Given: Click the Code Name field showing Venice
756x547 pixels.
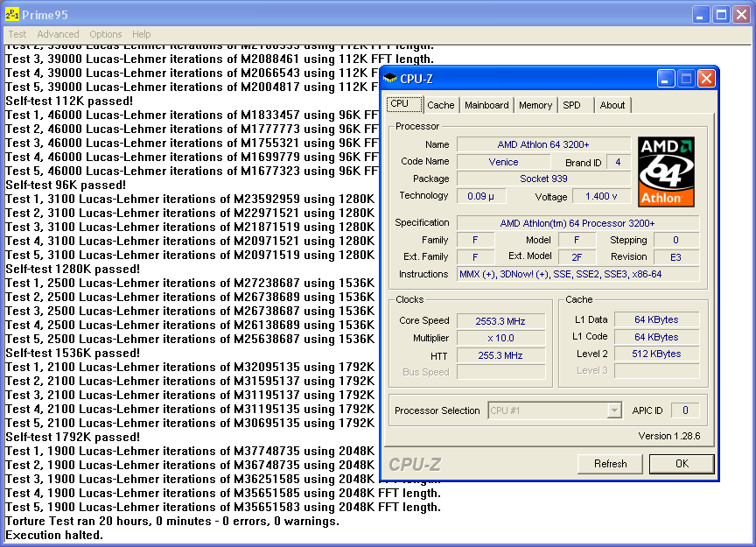Looking at the screenshot, I should coord(504,162).
